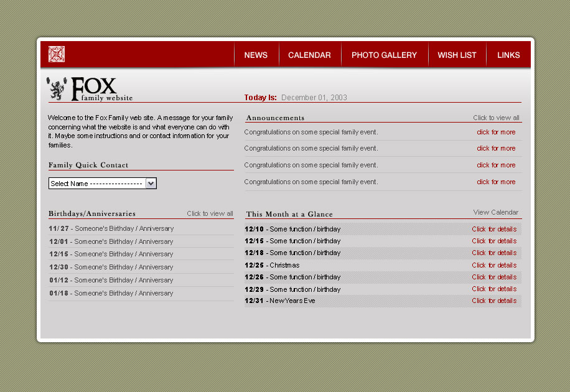
Task: Go to the CALENDAR menu item
Action: pos(309,55)
